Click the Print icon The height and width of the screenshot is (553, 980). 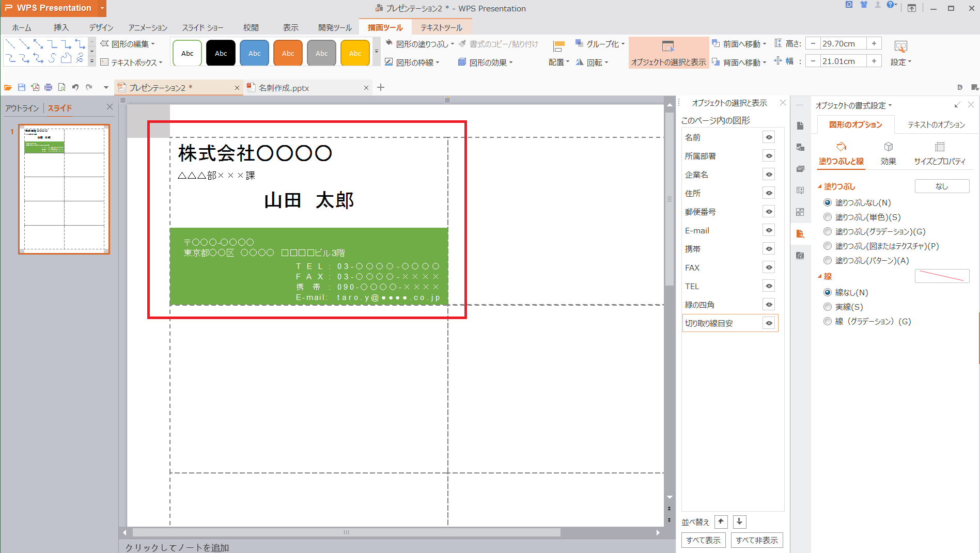(x=48, y=87)
